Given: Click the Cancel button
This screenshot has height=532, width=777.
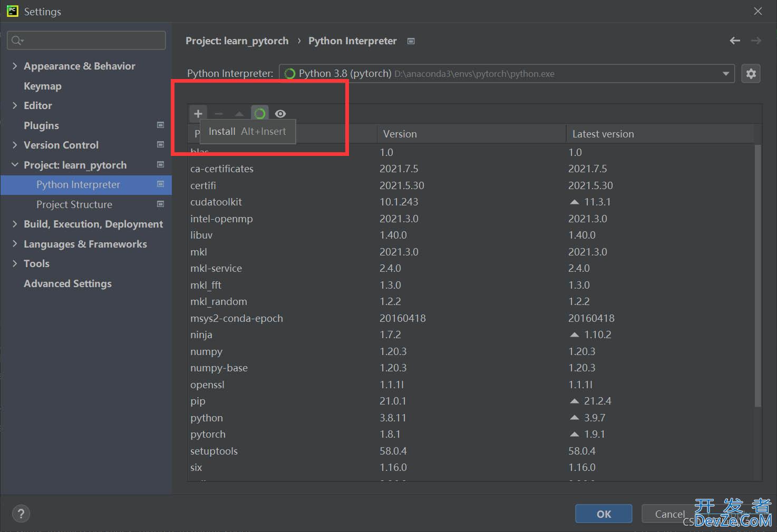Looking at the screenshot, I should 669,514.
